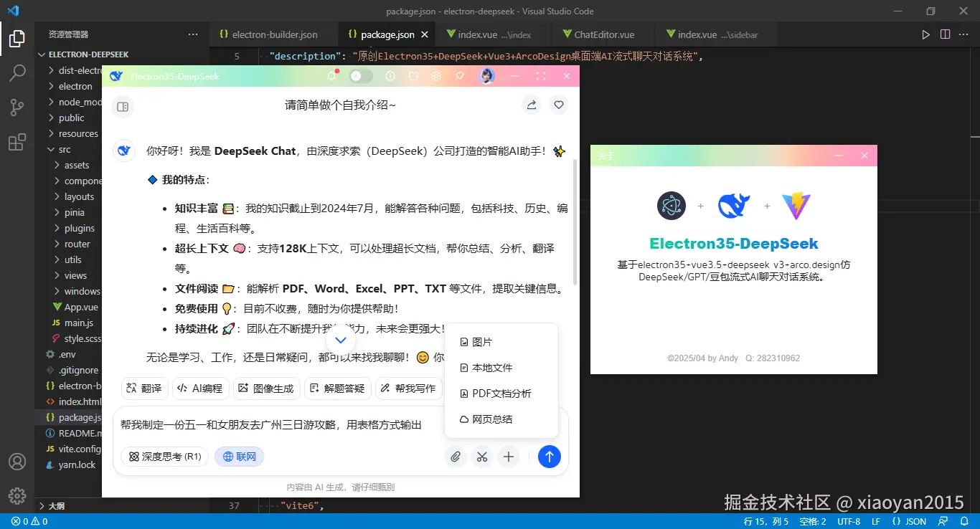980x529 pixels.
Task: Pin the chat window using the pin icon
Action: [x=459, y=75]
